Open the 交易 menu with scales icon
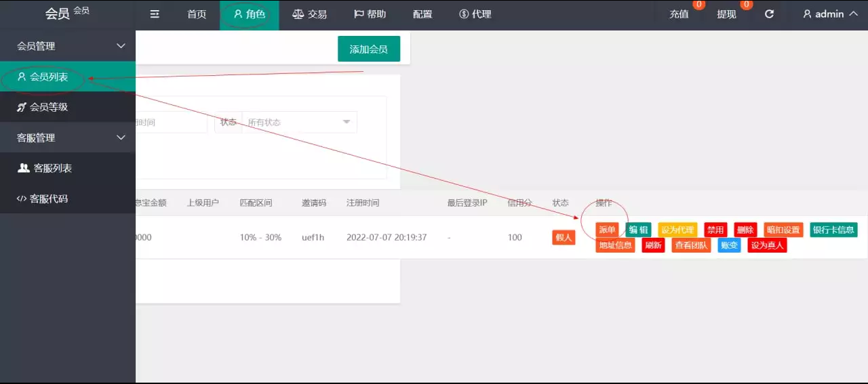This screenshot has height=384, width=868. 309,14
